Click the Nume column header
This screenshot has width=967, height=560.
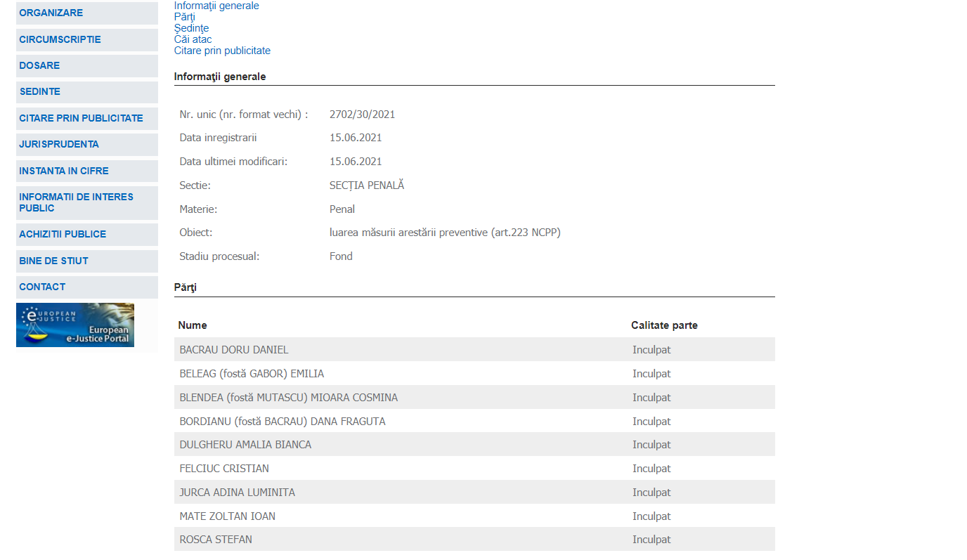click(193, 325)
